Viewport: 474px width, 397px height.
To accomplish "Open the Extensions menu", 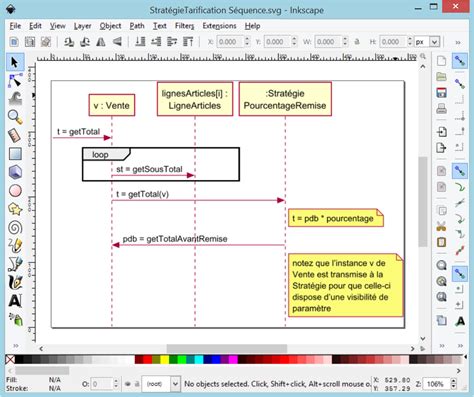I will coord(219,26).
